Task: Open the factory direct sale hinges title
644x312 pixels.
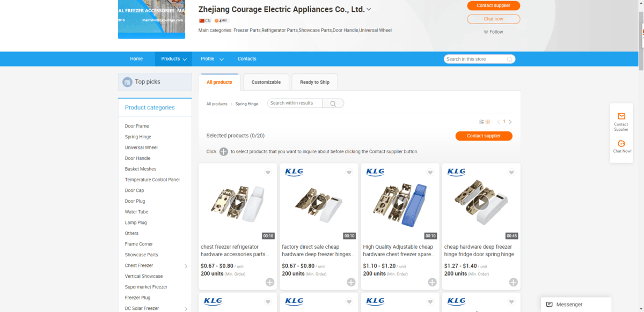Action: coord(318,251)
